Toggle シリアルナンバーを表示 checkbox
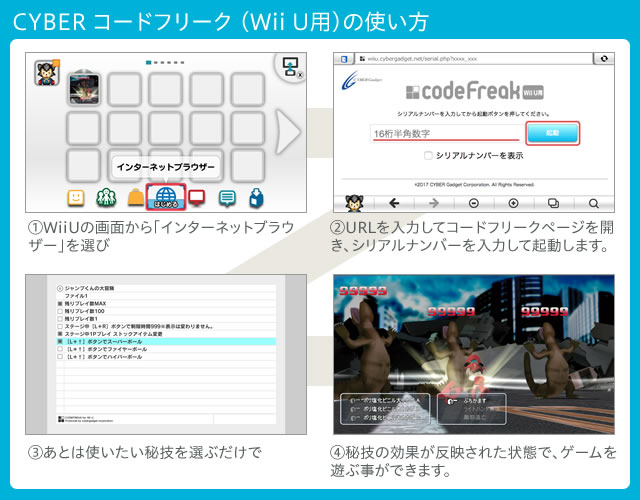 point(428,156)
